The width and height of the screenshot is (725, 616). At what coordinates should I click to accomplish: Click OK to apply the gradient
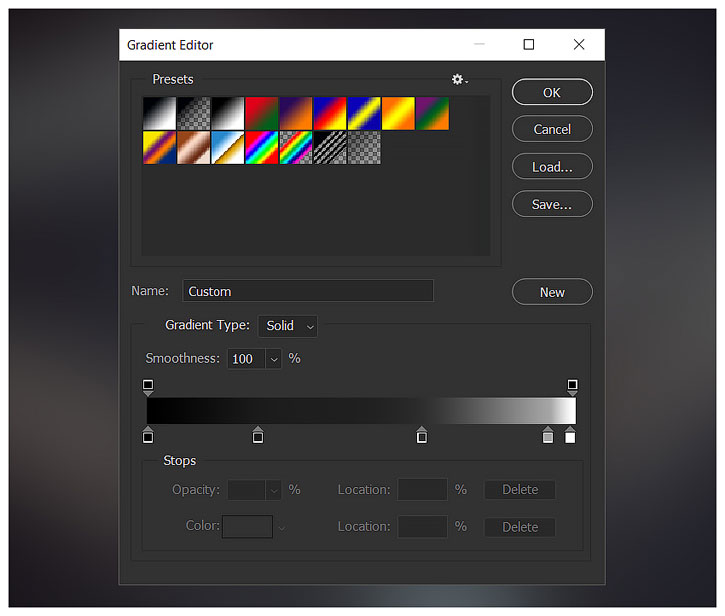pyautogui.click(x=552, y=92)
